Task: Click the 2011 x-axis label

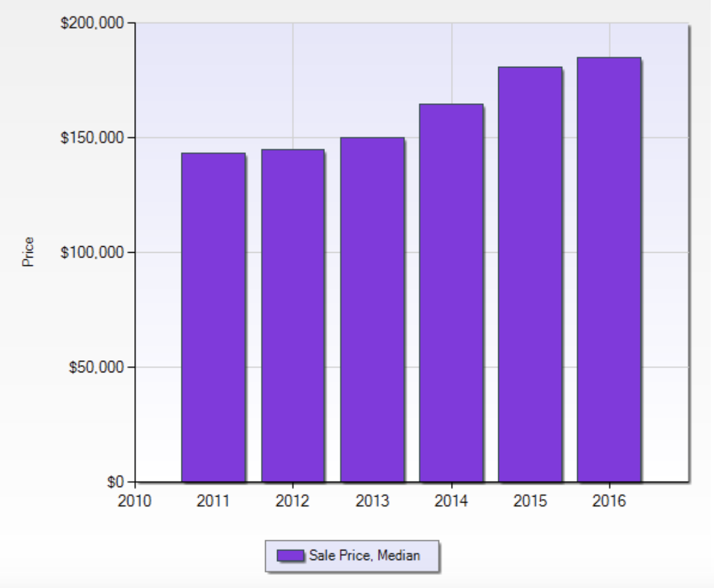Action: tap(213, 501)
